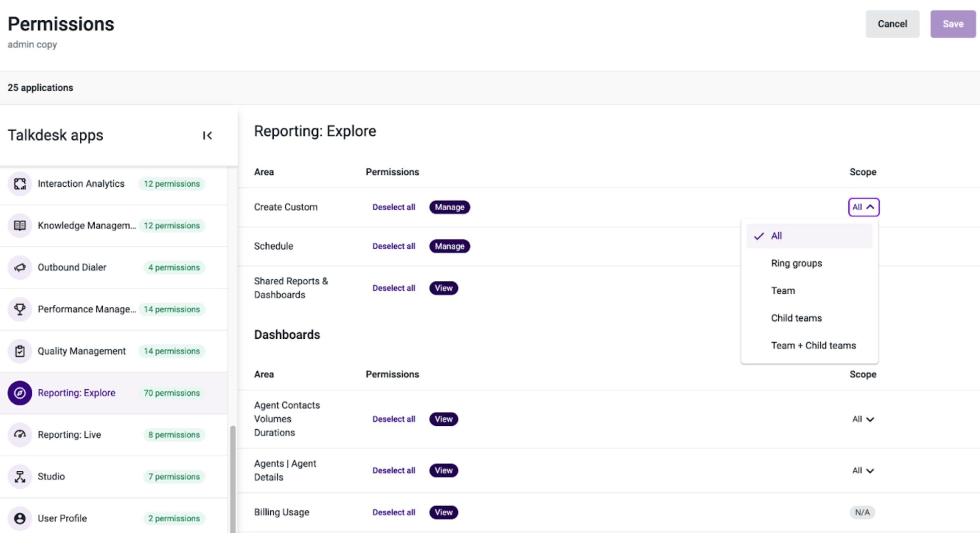The image size is (980, 533).
Task: Click the admin copy role name
Action: [32, 44]
